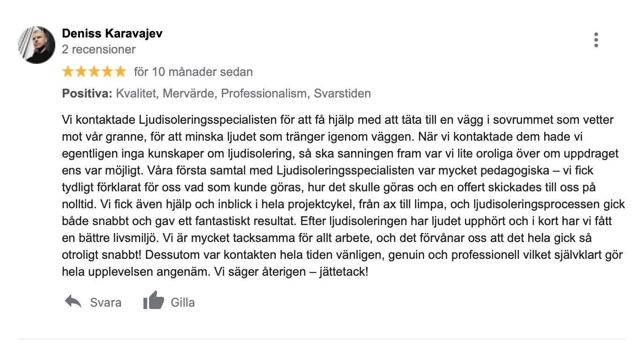The height and width of the screenshot is (347, 644).
Task: View the reviewer's 2 recensioner
Action: point(99,49)
